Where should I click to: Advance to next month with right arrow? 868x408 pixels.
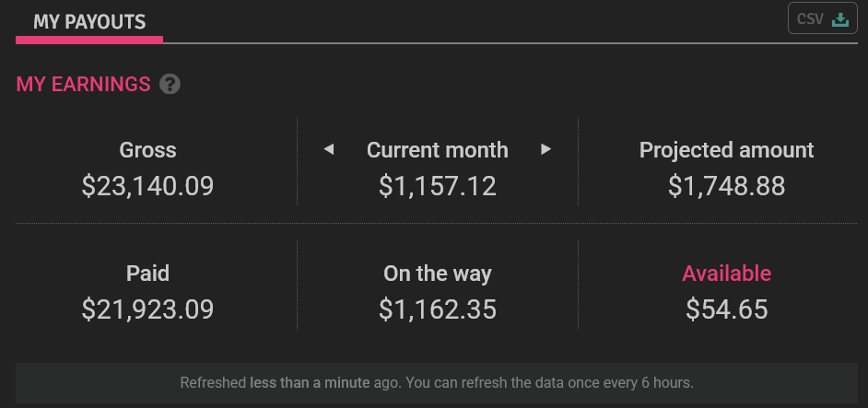[545, 149]
